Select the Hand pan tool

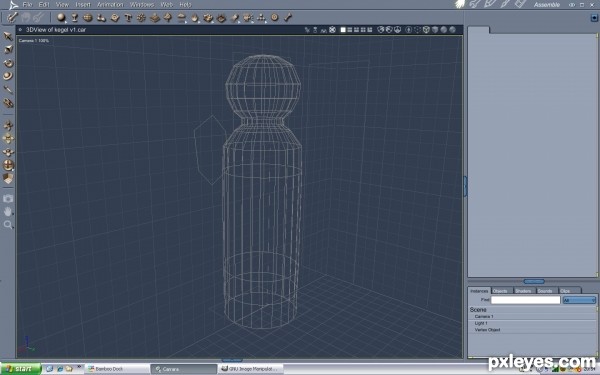coord(8,212)
